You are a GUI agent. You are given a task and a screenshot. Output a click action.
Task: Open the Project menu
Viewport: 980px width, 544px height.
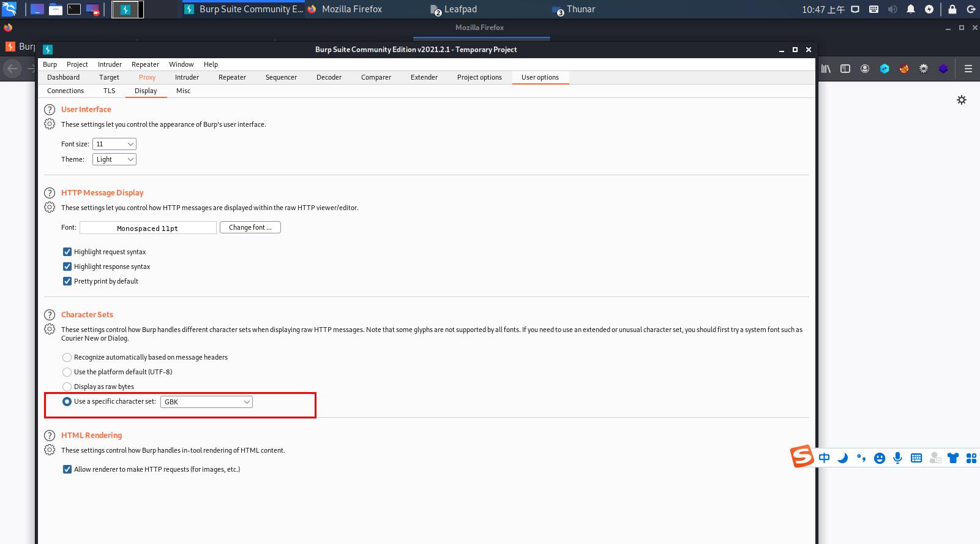coord(77,64)
